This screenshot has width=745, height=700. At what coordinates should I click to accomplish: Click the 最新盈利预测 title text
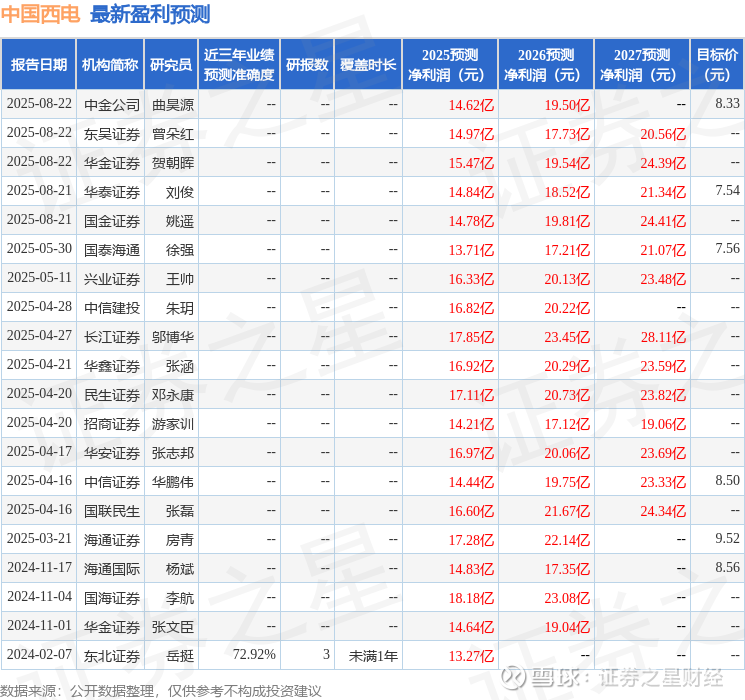[150, 14]
